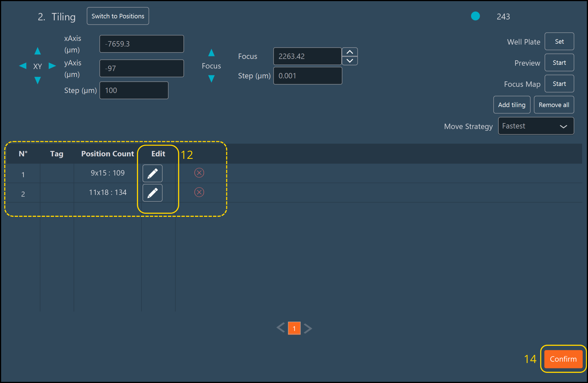Open the Move Strategy dropdown
This screenshot has height=383, width=588.
coord(536,126)
